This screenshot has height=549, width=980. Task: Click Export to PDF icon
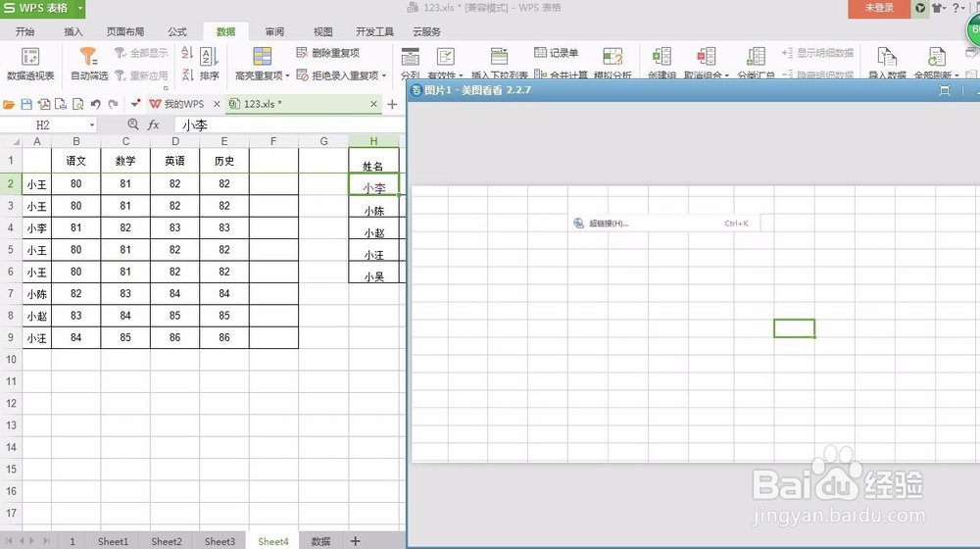tap(44, 105)
